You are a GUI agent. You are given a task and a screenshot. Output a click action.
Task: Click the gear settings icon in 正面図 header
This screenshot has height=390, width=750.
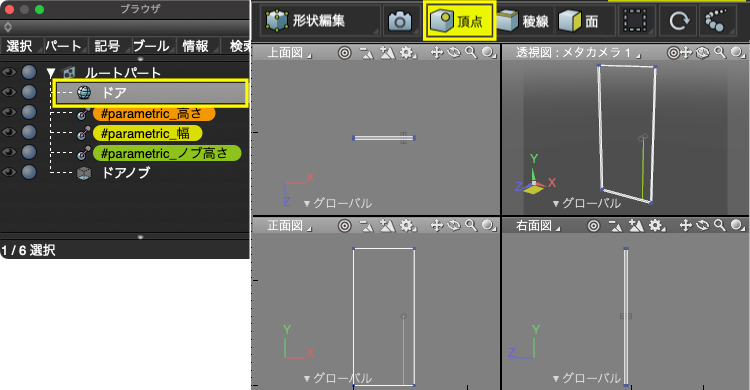pyautogui.click(x=407, y=226)
